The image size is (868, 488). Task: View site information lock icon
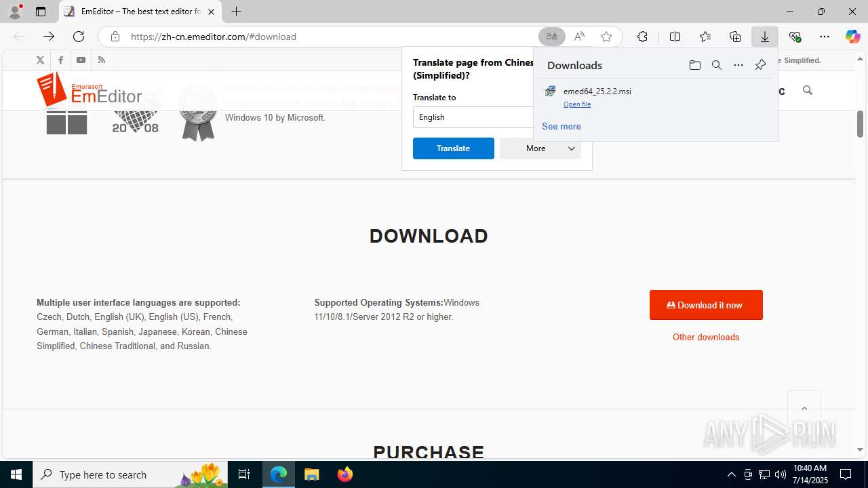coord(115,37)
